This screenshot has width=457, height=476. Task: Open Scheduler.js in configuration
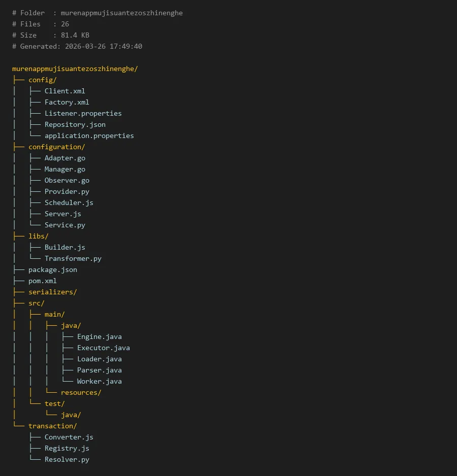coord(69,202)
